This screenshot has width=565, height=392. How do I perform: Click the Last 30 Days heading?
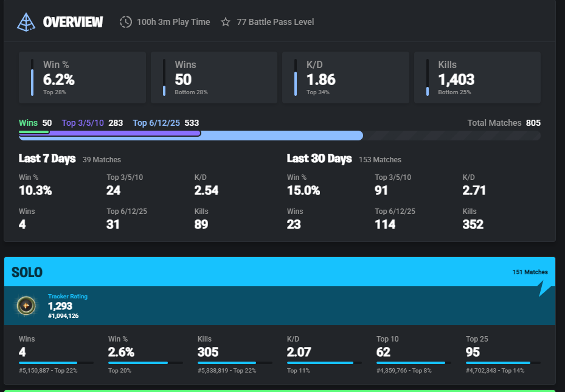point(319,159)
